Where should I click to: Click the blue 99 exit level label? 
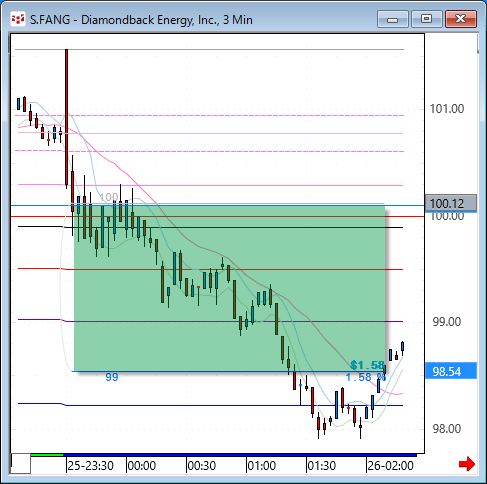click(x=112, y=377)
